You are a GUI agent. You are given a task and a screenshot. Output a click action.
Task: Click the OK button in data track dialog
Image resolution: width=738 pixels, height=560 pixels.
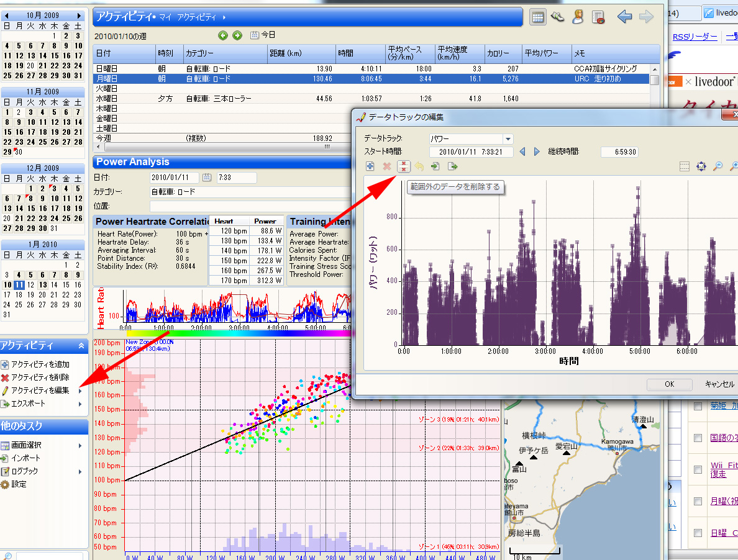[x=669, y=384]
